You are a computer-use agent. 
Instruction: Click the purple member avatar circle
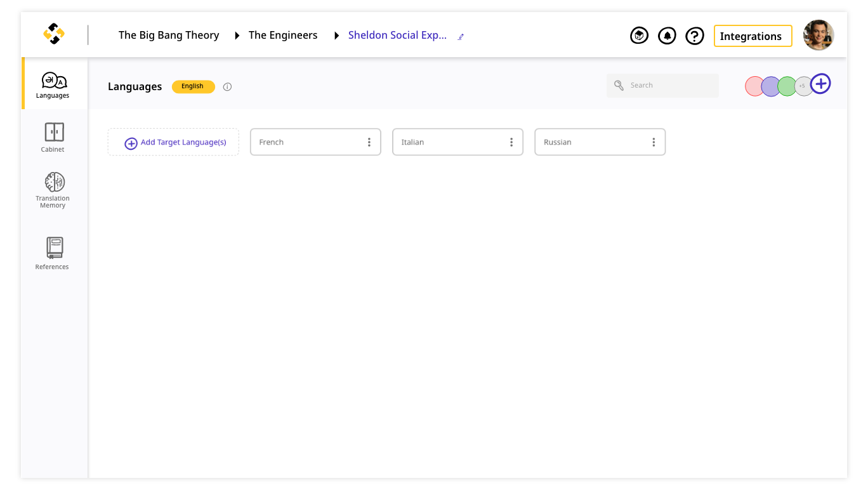click(771, 86)
